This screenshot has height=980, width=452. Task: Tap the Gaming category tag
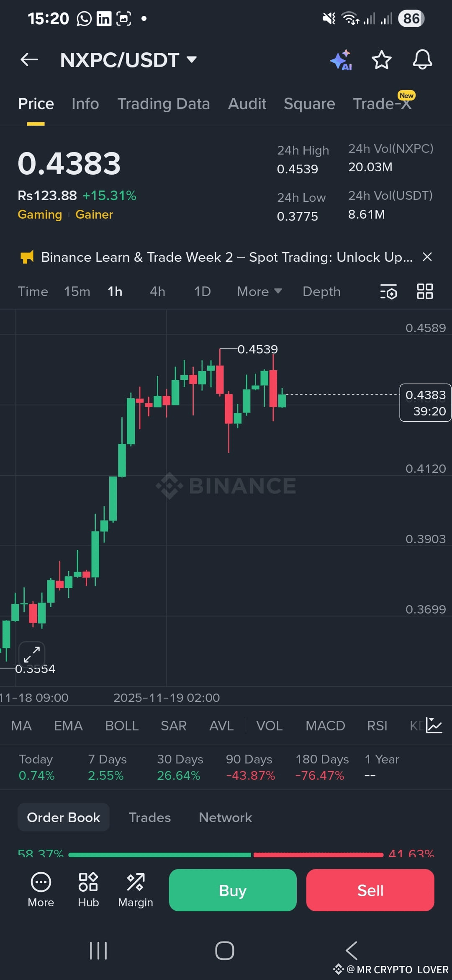click(x=40, y=214)
